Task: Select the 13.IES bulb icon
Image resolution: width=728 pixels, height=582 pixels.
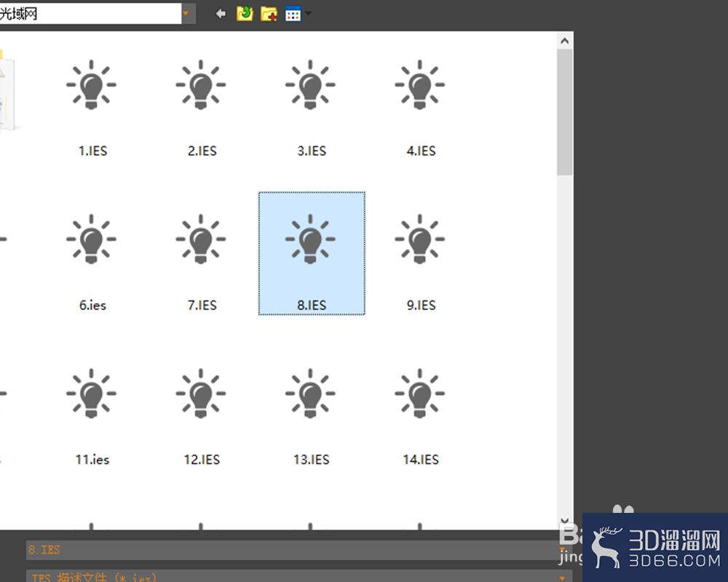Action: [310, 394]
